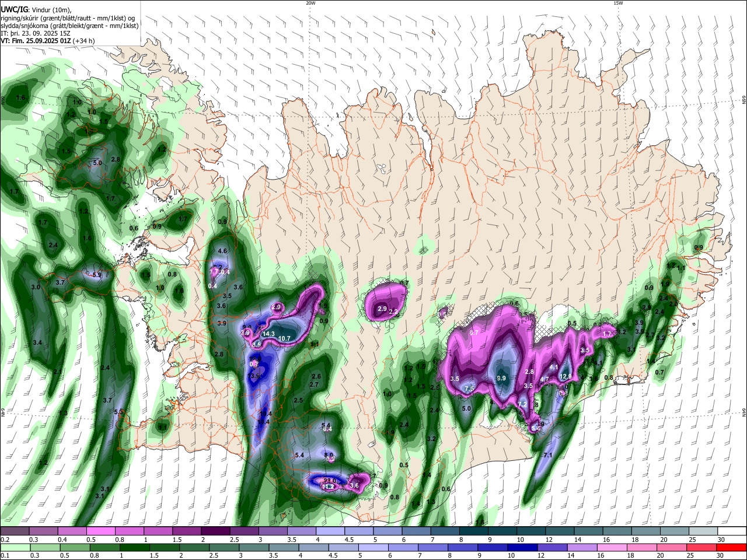
Task: Click the pale periwinkle 4–4.5 snow swatch
Action: [x=330, y=531]
